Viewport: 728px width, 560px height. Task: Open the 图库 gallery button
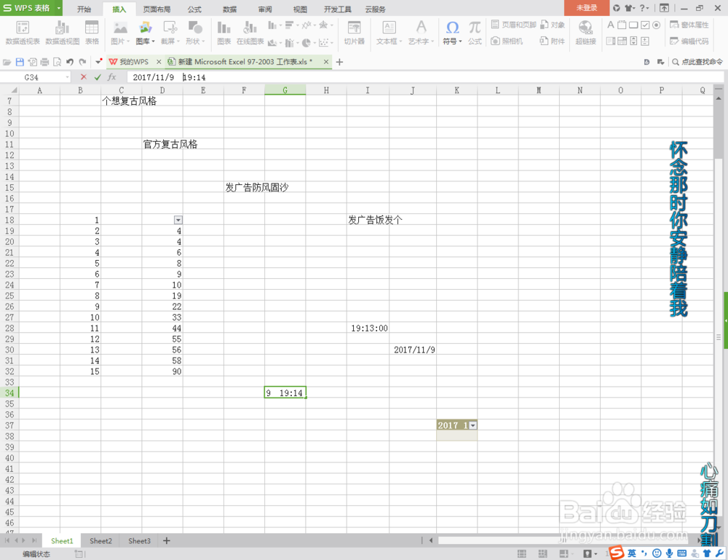pos(145,33)
